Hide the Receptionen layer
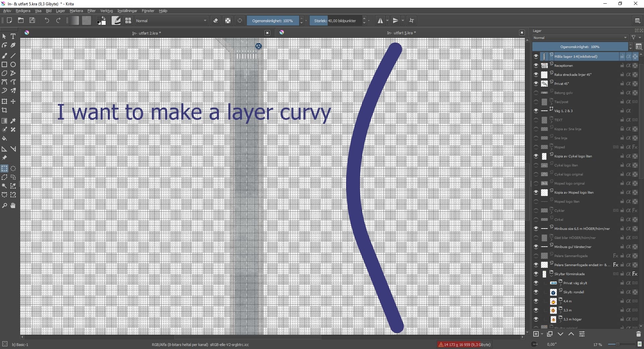 [x=536, y=65]
